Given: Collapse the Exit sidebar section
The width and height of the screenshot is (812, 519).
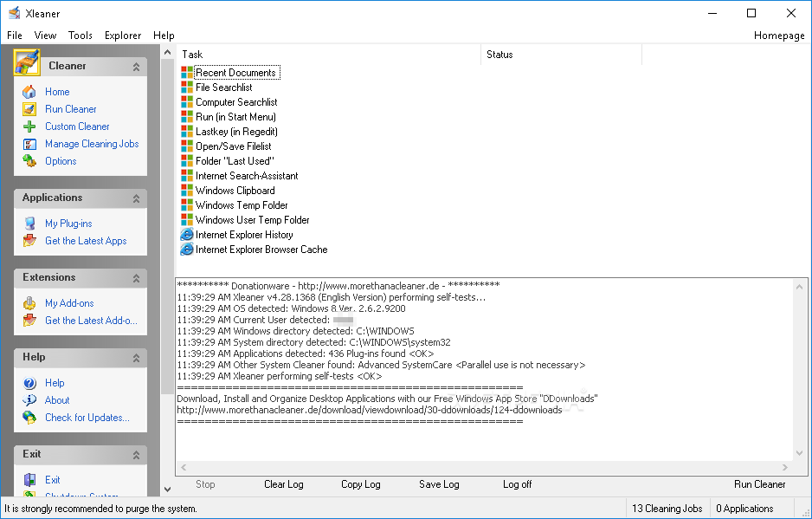Looking at the screenshot, I should [x=136, y=455].
